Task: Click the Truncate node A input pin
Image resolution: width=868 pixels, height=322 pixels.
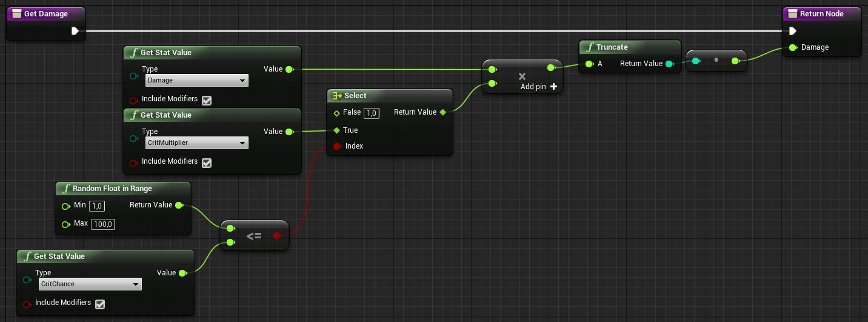Action: click(x=589, y=64)
